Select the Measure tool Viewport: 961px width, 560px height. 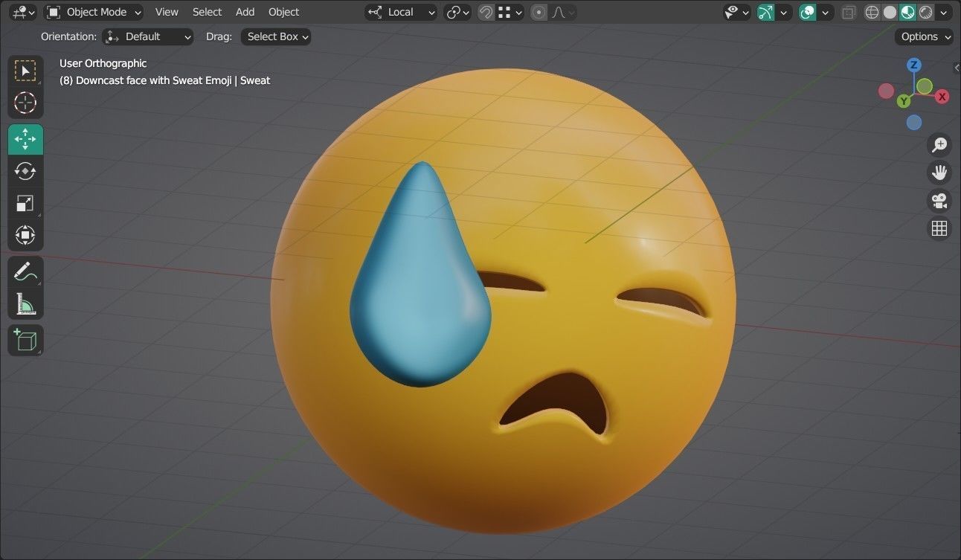coord(25,303)
